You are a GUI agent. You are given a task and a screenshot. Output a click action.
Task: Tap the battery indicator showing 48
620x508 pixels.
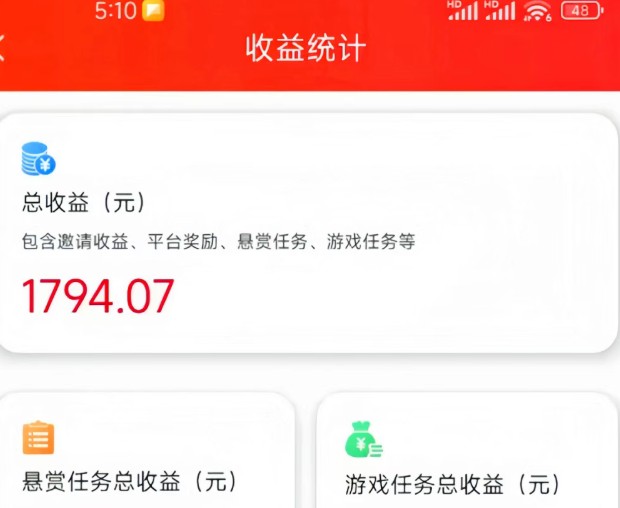click(x=582, y=11)
